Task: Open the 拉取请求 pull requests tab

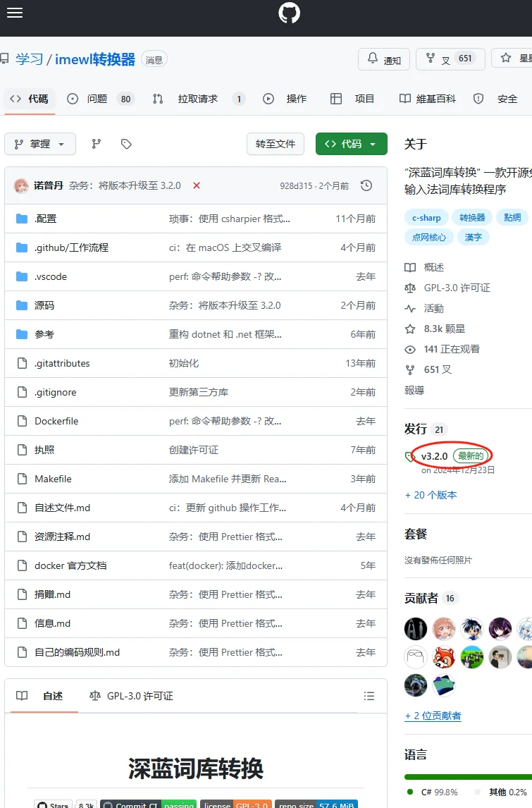Action: point(198,99)
